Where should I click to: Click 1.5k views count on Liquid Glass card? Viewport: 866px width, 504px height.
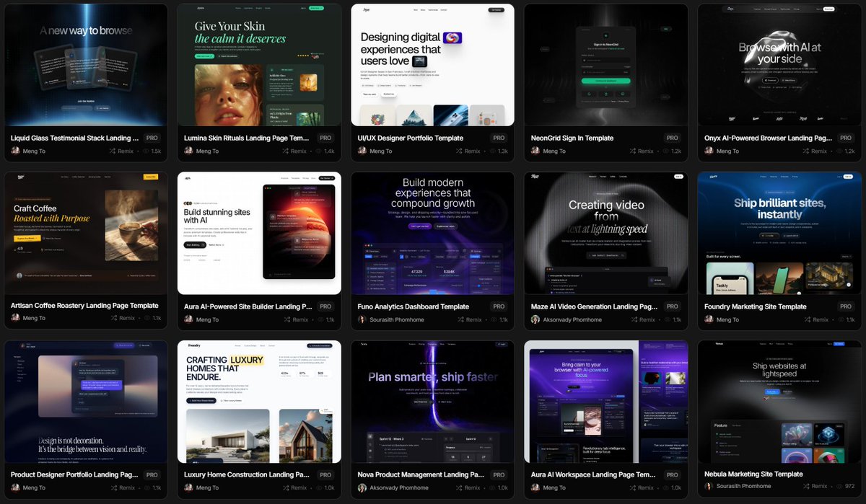[152, 151]
